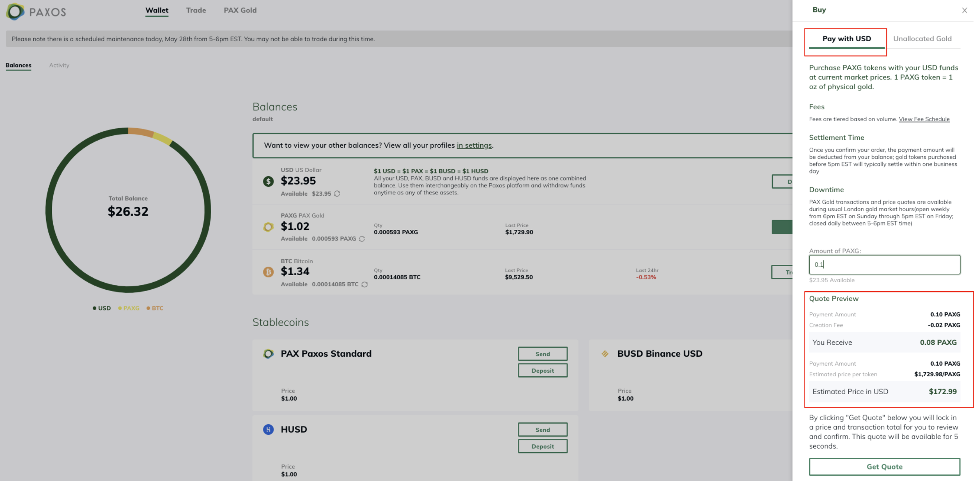Open the PAX Gold tab
The width and height of the screenshot is (980, 481).
point(240,10)
